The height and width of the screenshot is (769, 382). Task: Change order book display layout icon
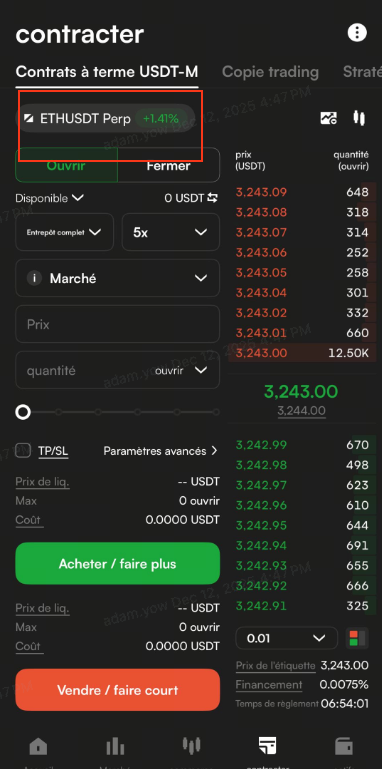[357, 639]
